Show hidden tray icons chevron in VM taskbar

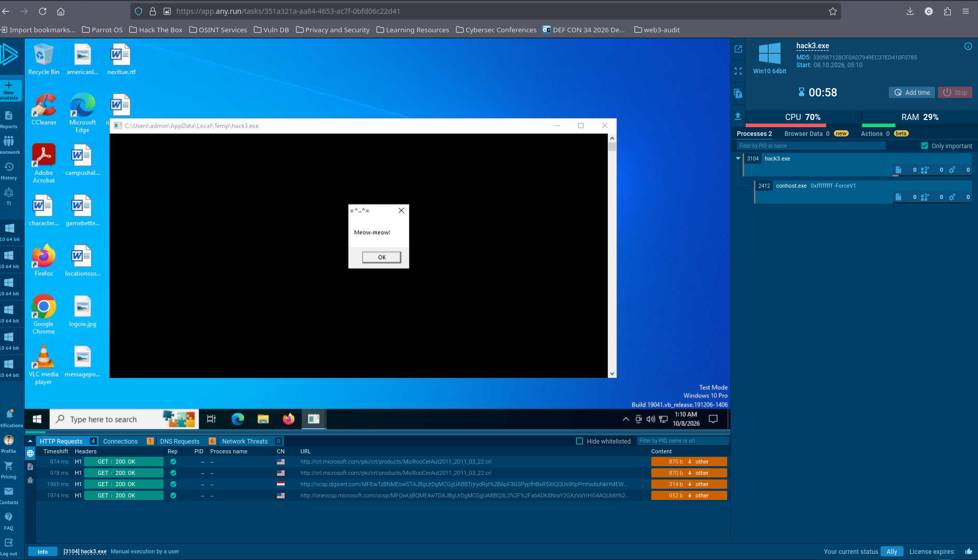(x=626, y=419)
